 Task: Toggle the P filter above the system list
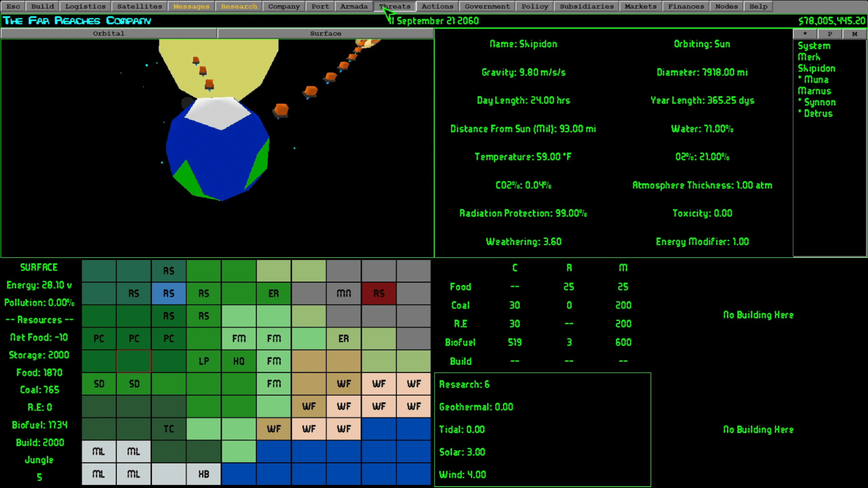[830, 33]
